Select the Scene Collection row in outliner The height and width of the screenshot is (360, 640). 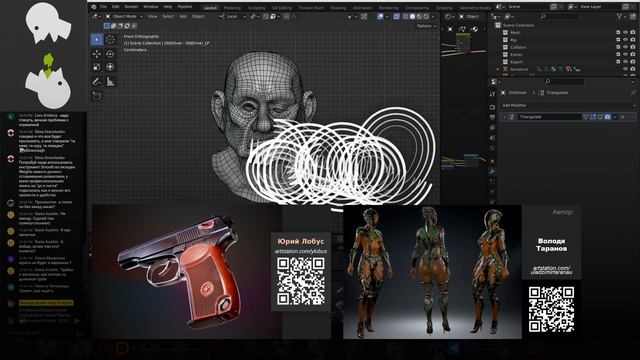518,25
